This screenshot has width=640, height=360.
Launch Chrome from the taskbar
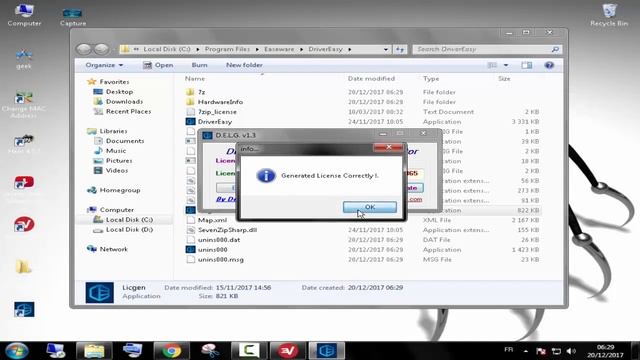tap(171, 351)
